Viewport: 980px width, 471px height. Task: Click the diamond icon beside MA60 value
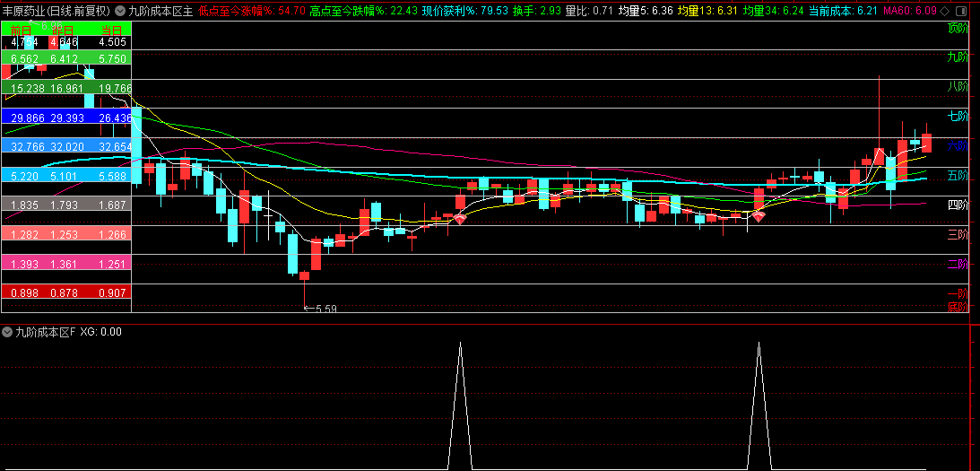[x=944, y=11]
